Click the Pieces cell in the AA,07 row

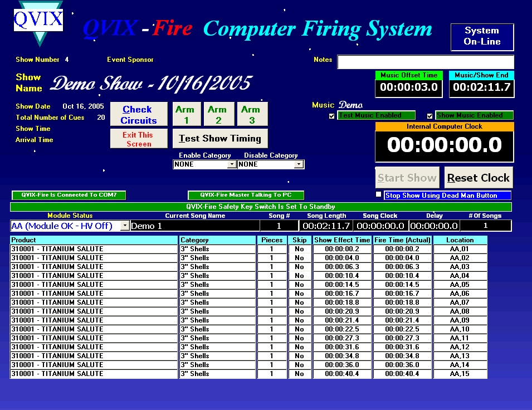272,302
